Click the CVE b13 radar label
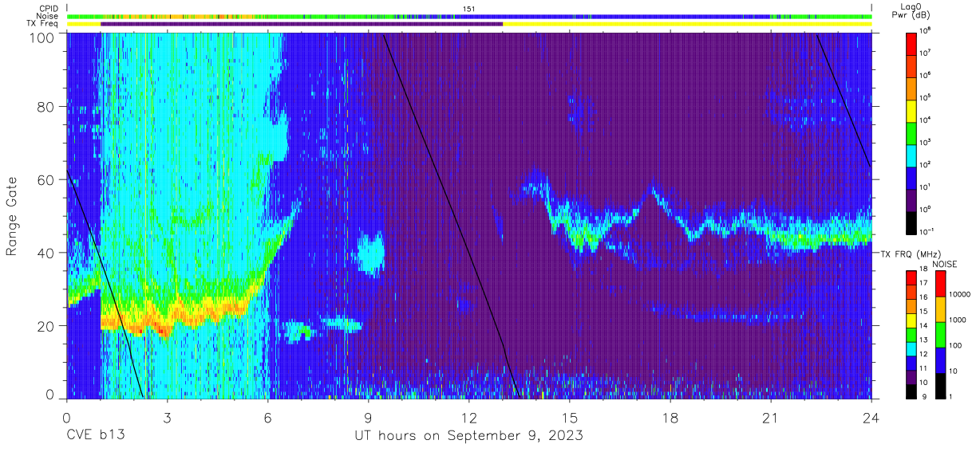 tap(95, 435)
